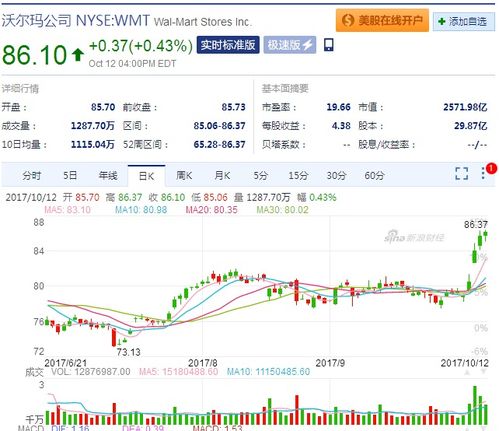Click the 区间 value 85.06-86.37
This screenshot has height=431, width=499.
pos(219,126)
